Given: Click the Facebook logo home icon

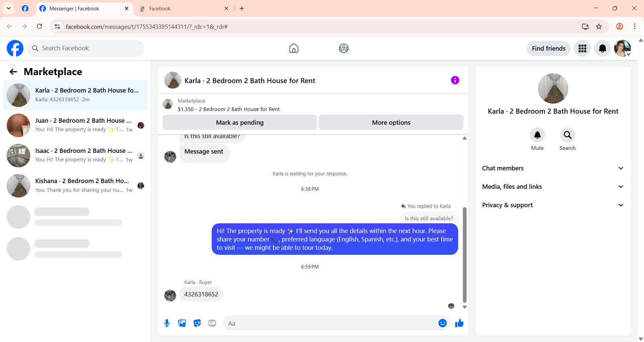Looking at the screenshot, I should pyautogui.click(x=15, y=48).
